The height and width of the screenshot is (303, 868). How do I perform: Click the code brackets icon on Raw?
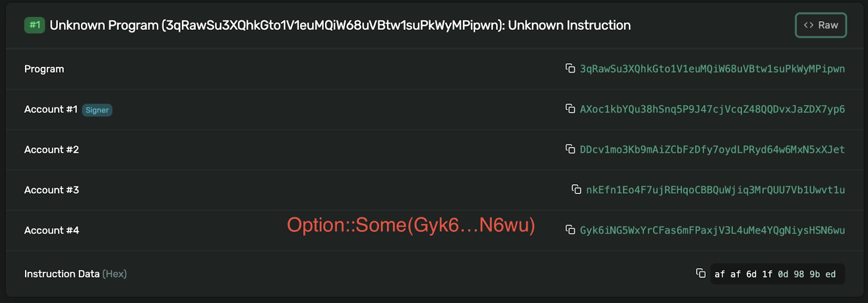coord(808,25)
